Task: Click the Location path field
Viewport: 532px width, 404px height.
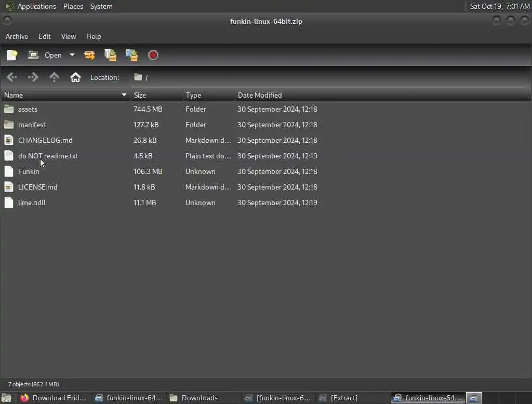Action: pyautogui.click(x=329, y=77)
